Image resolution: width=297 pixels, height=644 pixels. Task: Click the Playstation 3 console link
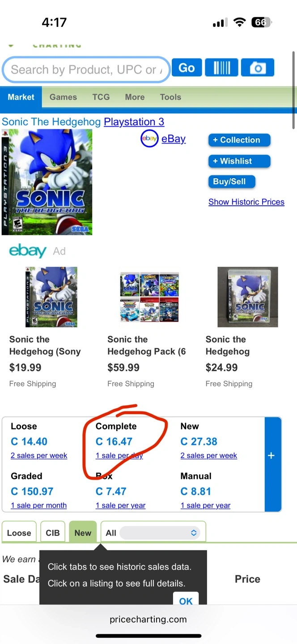134,122
